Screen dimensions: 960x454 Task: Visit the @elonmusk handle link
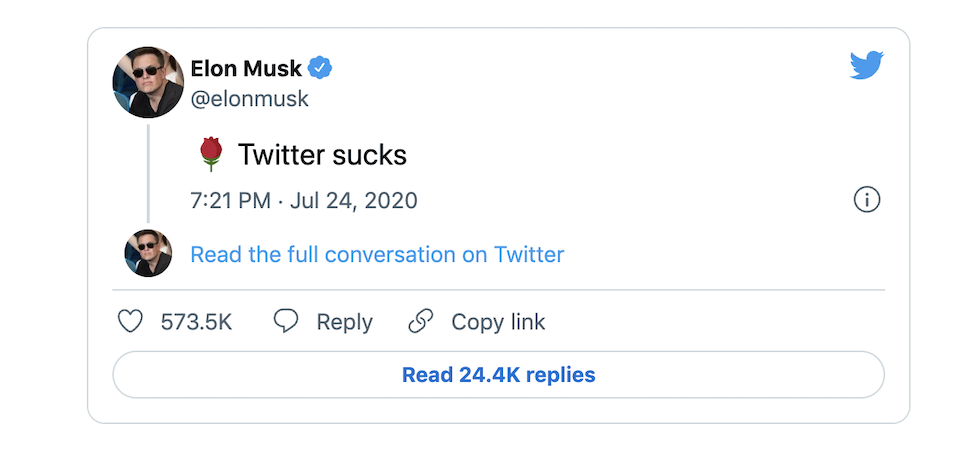click(x=249, y=99)
